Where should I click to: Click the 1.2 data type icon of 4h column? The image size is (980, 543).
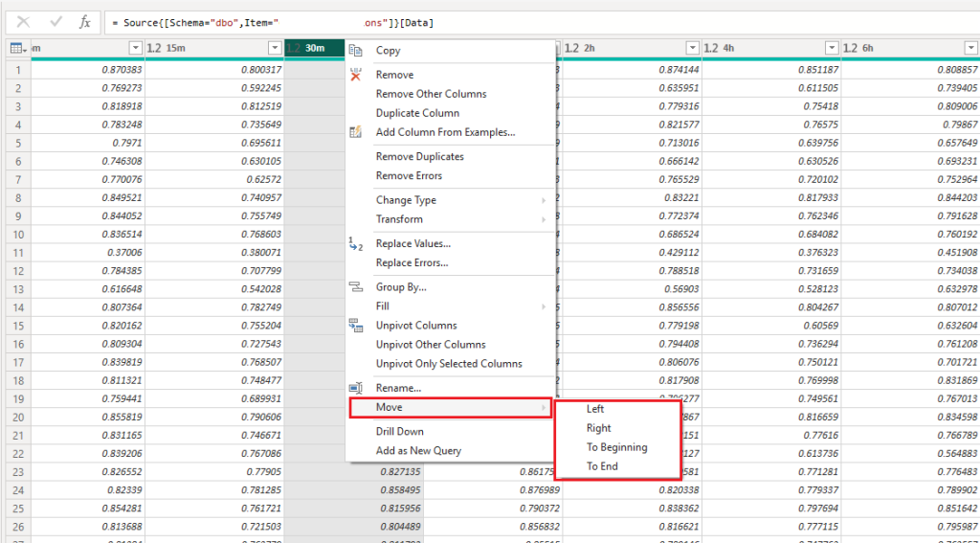pyautogui.click(x=711, y=48)
